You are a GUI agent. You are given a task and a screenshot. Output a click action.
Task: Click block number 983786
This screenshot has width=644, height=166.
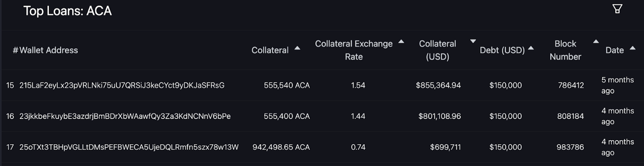[570, 147]
